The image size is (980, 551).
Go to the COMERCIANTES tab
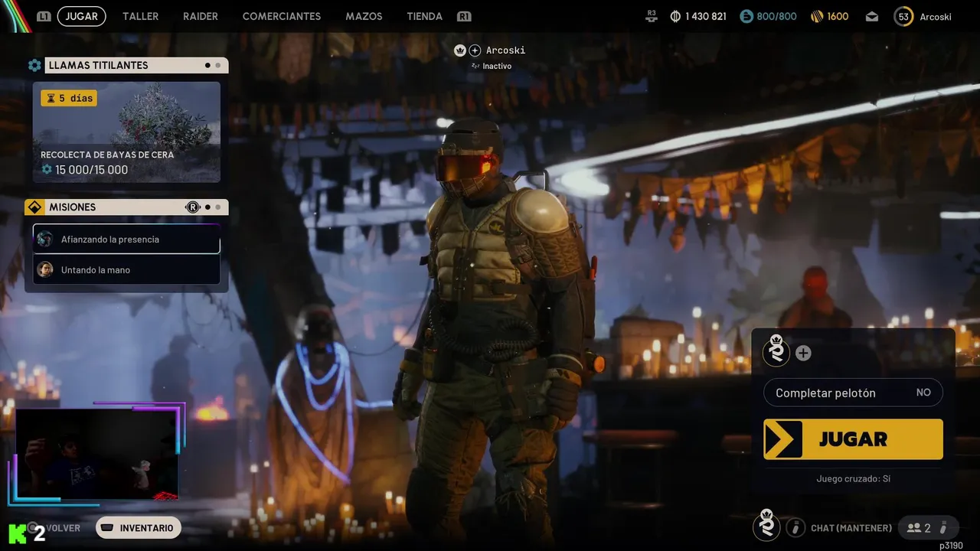coord(282,16)
